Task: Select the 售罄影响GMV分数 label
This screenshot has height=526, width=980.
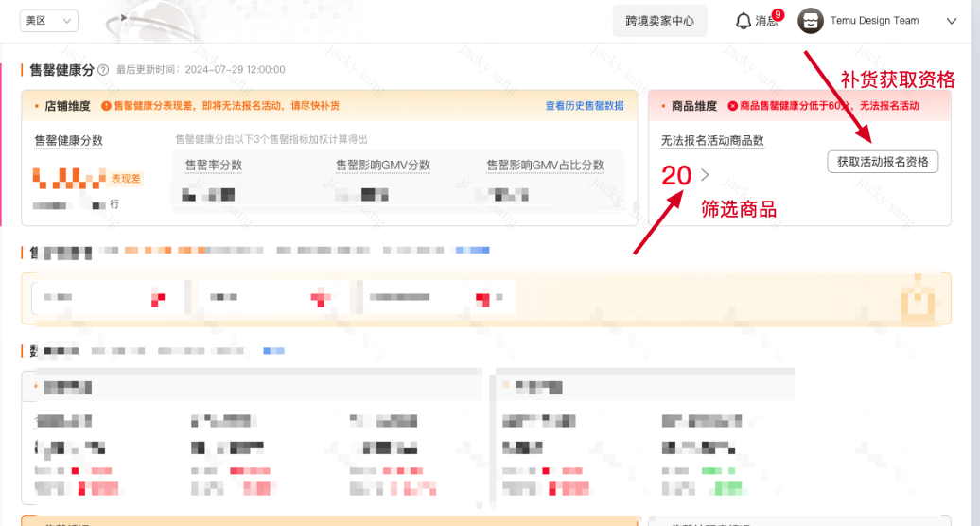Action: click(383, 165)
